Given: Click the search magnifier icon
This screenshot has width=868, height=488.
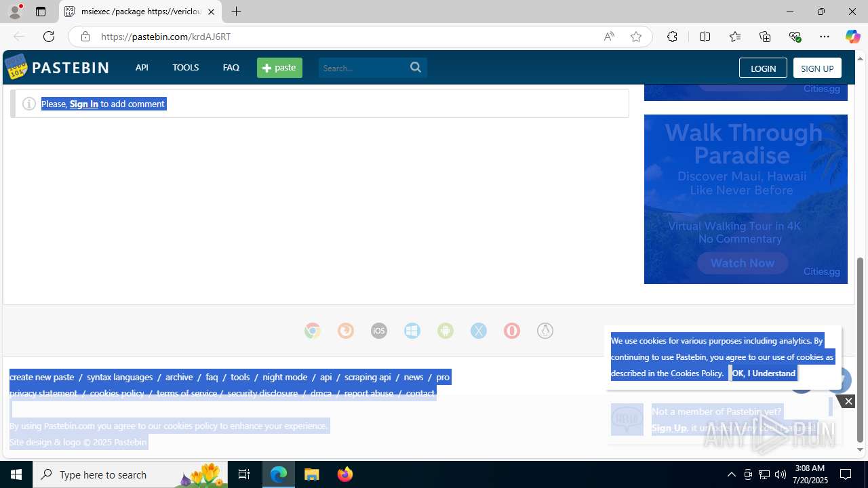Looking at the screenshot, I should point(416,67).
